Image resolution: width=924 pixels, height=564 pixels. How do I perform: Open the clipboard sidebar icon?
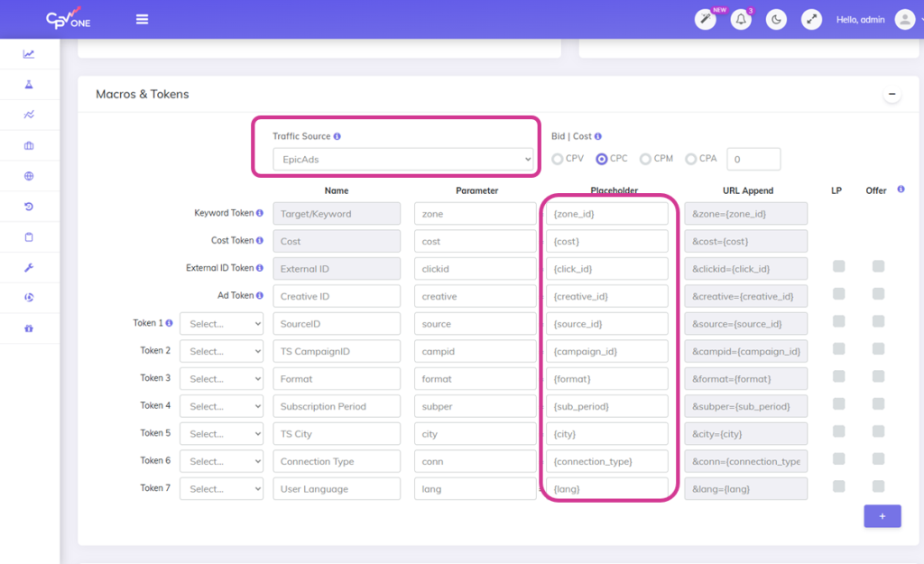pos(29,237)
